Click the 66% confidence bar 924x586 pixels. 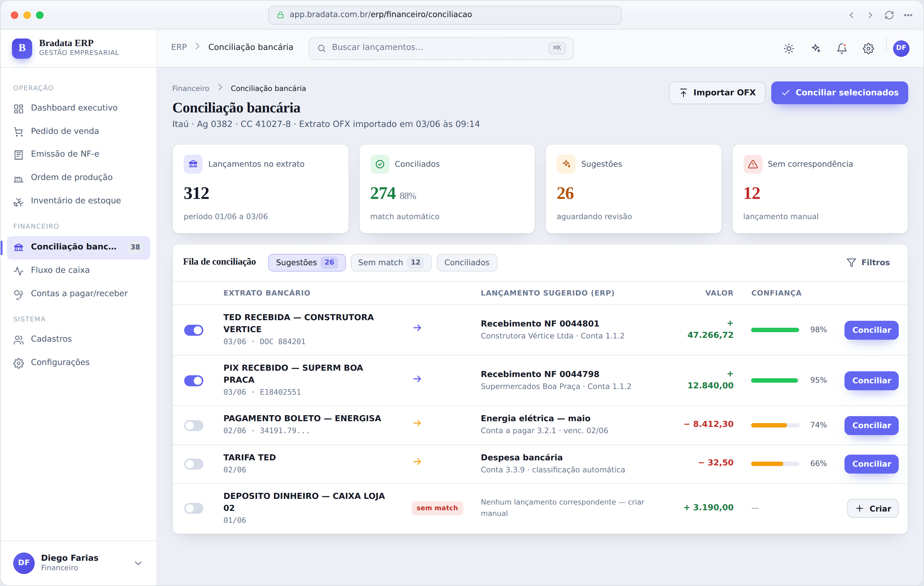[x=775, y=464]
